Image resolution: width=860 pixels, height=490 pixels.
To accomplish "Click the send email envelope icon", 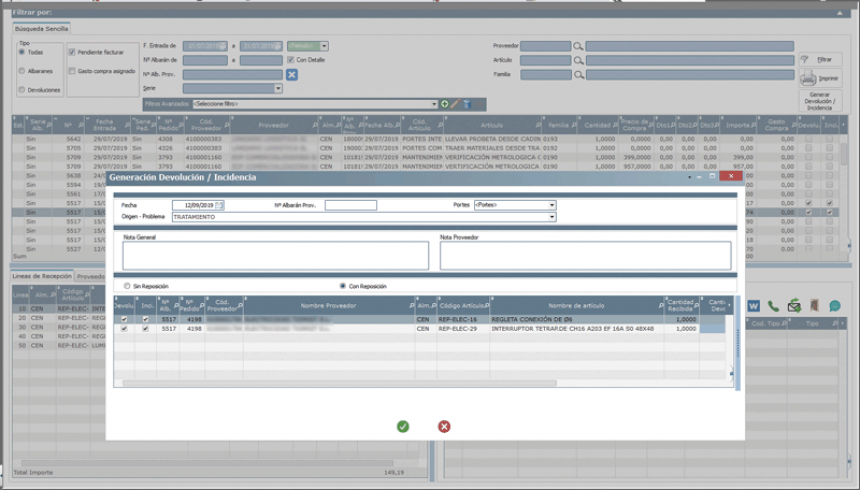I will click(x=794, y=306).
